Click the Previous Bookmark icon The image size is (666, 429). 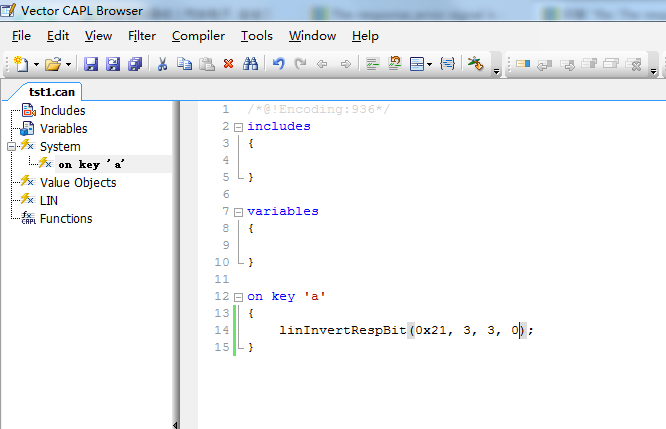click(545, 65)
